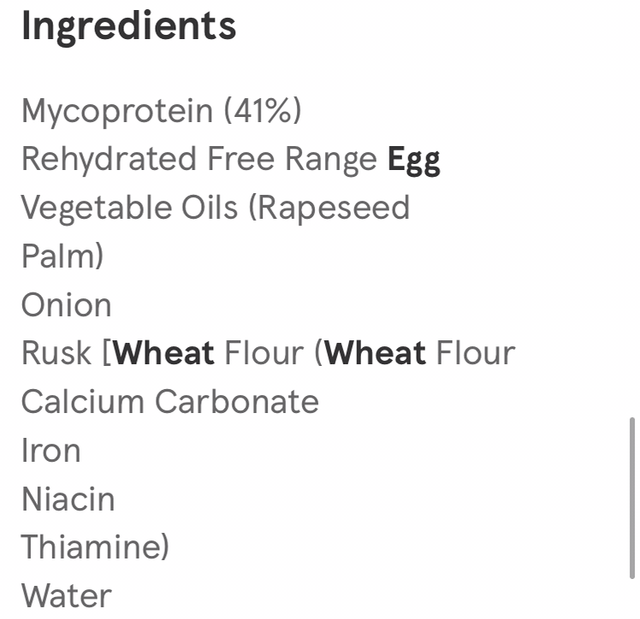The image size is (640, 619).
Task: Tap the Niacin ingredient
Action: (68, 499)
